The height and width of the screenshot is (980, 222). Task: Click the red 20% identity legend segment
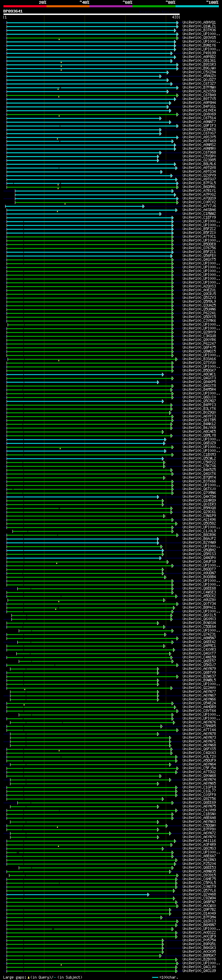point(25,6)
